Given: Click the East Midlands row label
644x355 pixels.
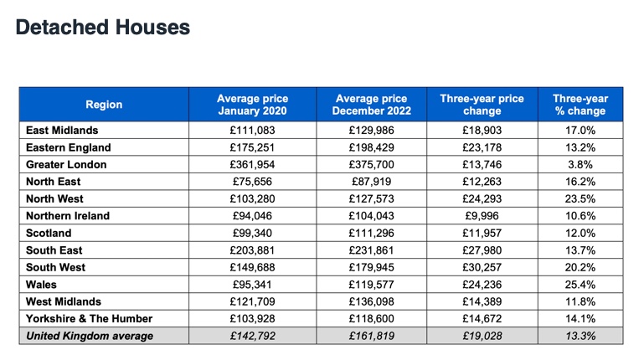Looking at the screenshot, I should tap(62, 131).
